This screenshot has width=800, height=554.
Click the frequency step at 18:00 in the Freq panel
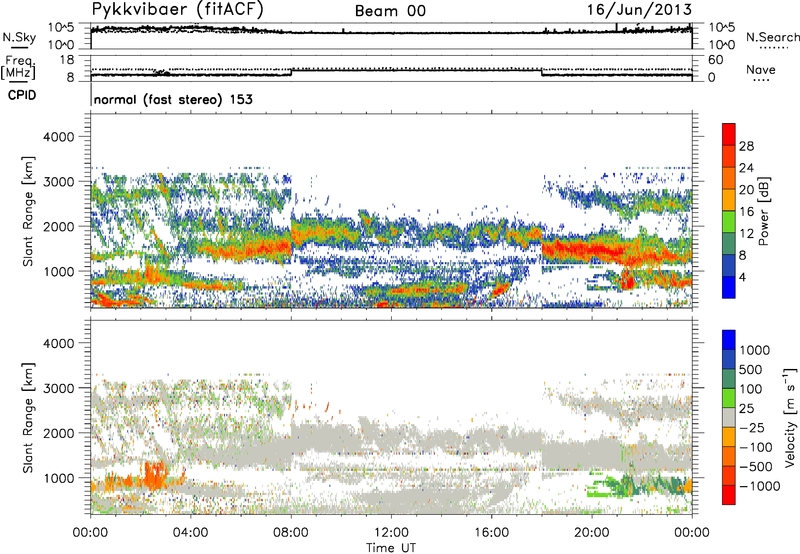[541, 72]
